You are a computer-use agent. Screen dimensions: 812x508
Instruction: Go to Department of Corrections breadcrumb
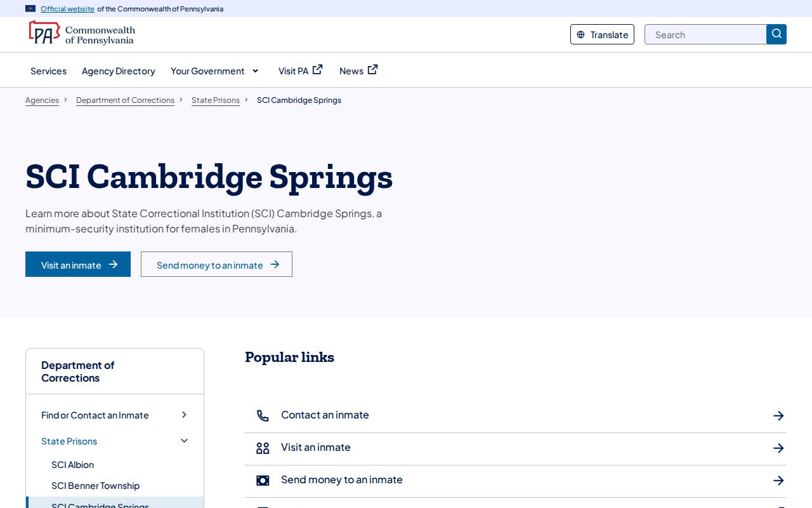coord(125,100)
